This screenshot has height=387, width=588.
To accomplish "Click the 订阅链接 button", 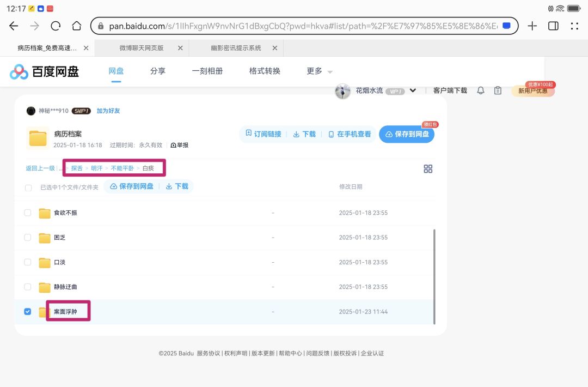I will point(264,134).
